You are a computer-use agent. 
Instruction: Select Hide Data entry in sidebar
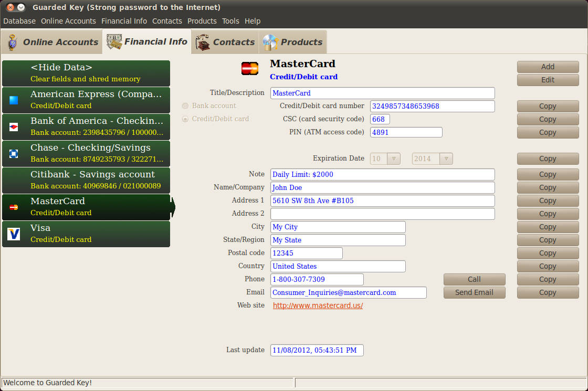tap(86, 73)
